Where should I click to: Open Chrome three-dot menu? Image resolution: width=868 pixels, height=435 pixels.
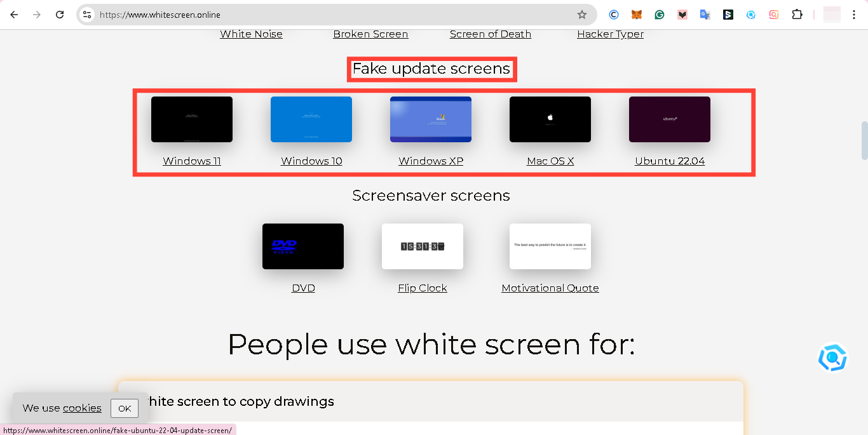pos(854,15)
